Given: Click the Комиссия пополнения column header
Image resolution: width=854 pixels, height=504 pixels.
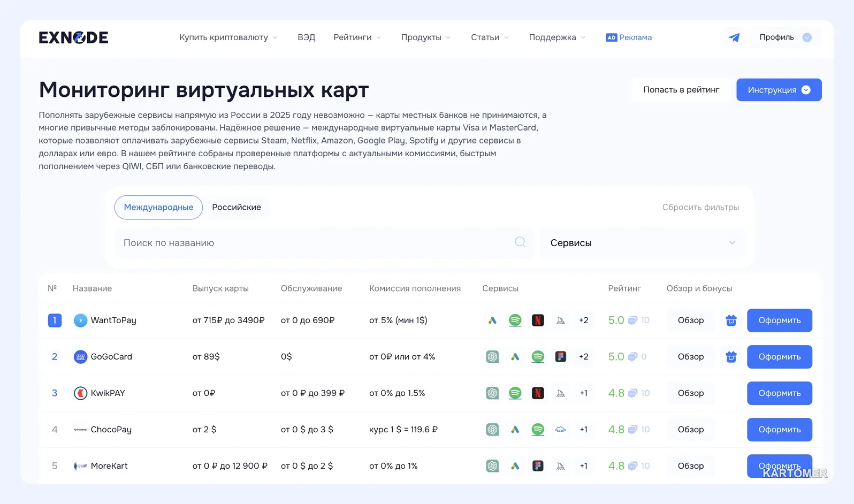Looking at the screenshot, I should coord(415,288).
